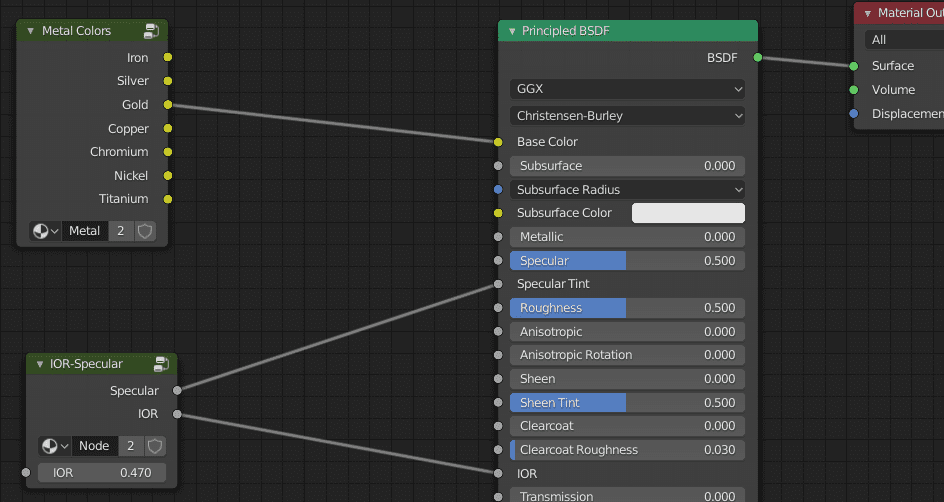The height and width of the screenshot is (502, 944).
Task: Select the Principled BSDF node header
Action: (627, 31)
